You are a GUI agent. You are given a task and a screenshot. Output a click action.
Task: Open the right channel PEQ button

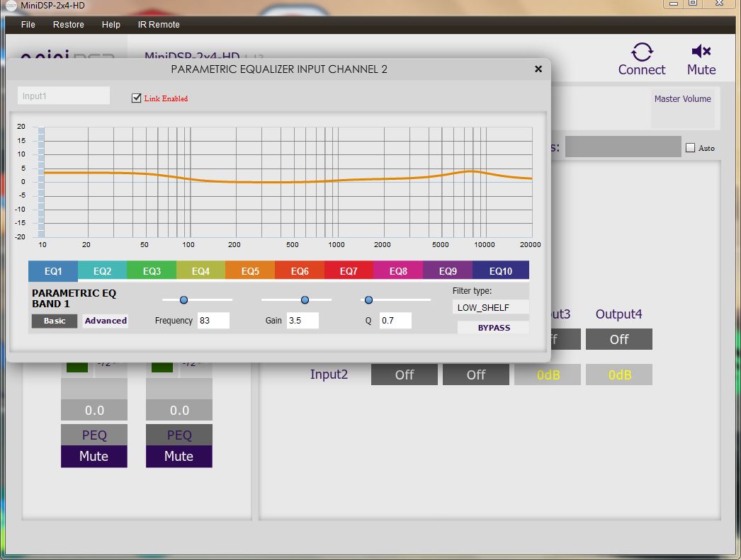(179, 435)
